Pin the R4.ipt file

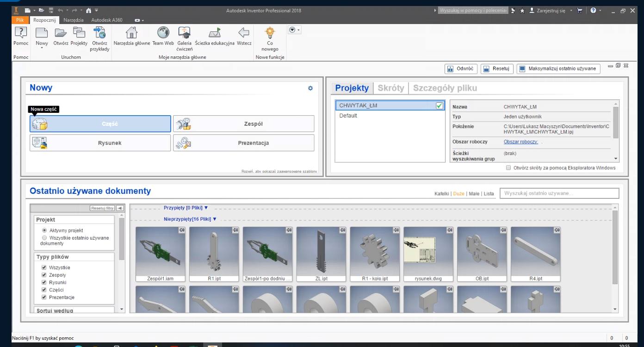(x=557, y=230)
